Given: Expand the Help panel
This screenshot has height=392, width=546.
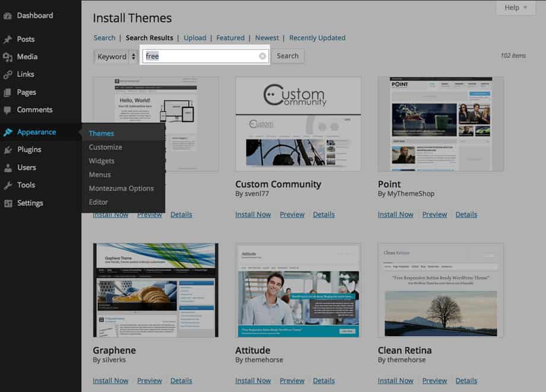Looking at the screenshot, I should point(516,8).
